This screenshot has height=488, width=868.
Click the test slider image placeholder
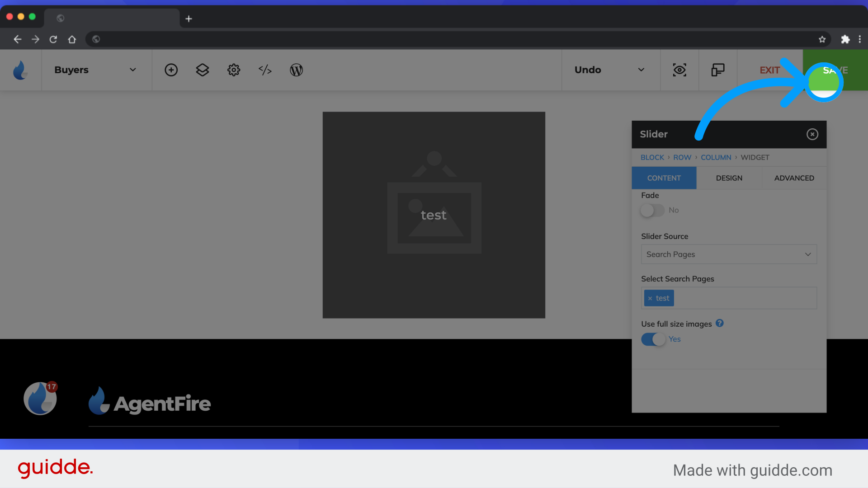pyautogui.click(x=434, y=215)
